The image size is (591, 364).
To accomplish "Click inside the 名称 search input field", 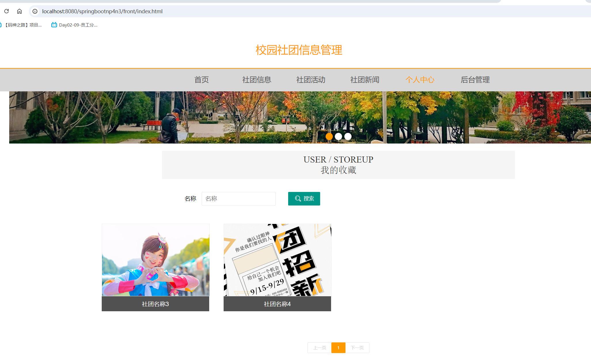I will pyautogui.click(x=238, y=199).
